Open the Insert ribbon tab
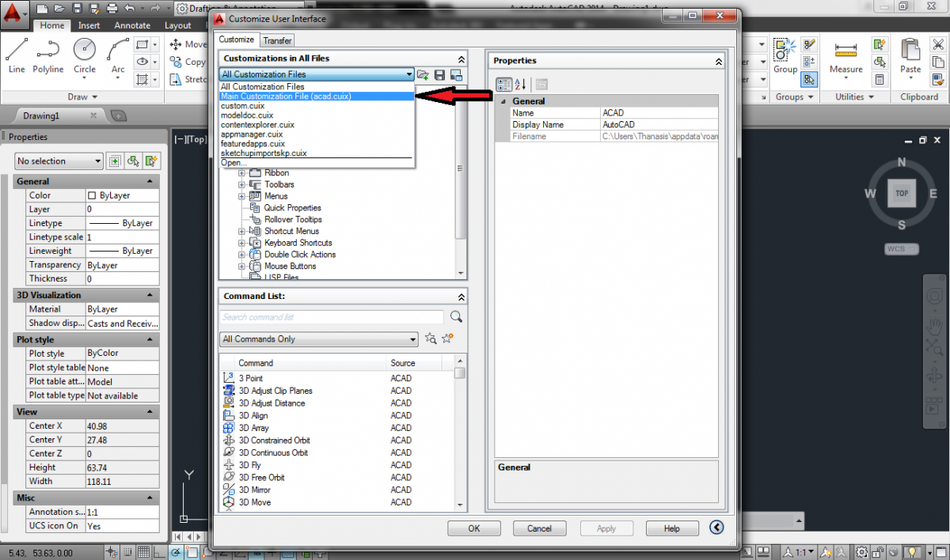 point(89,25)
